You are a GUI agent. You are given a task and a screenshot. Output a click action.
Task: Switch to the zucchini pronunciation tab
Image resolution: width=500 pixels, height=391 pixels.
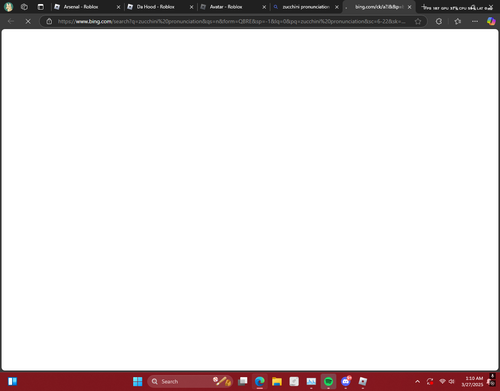coord(306,7)
